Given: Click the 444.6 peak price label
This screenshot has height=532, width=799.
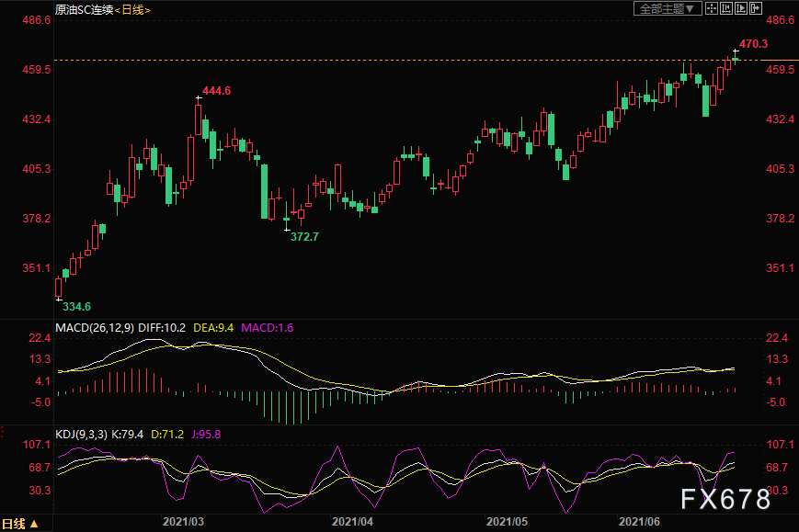Looking at the screenshot, I should tap(217, 91).
